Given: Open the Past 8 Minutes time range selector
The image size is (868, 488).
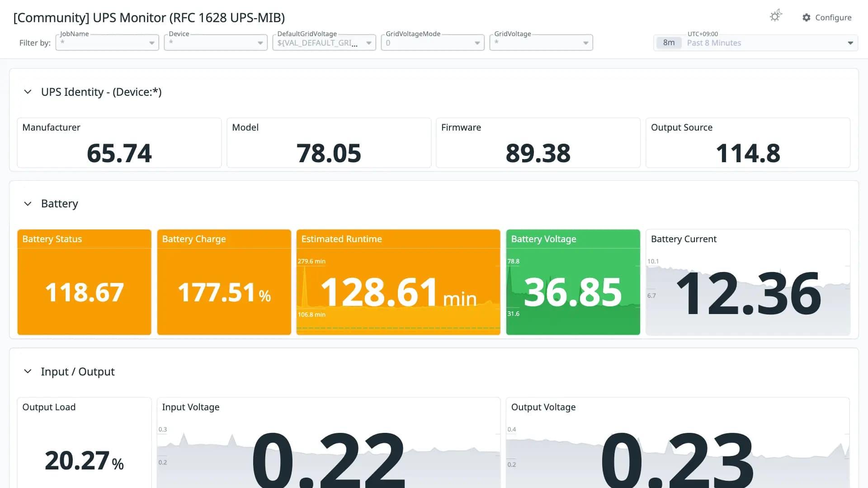Looking at the screenshot, I should point(755,43).
